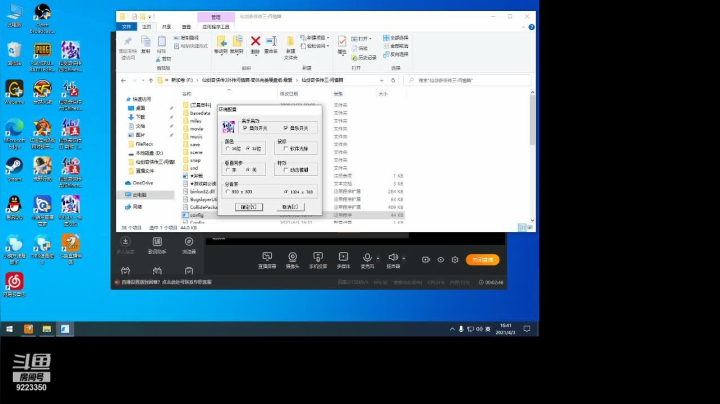Viewport: 720px width, 404px height.
Task: Click the Explorer help question mark icon
Action: 531,27
